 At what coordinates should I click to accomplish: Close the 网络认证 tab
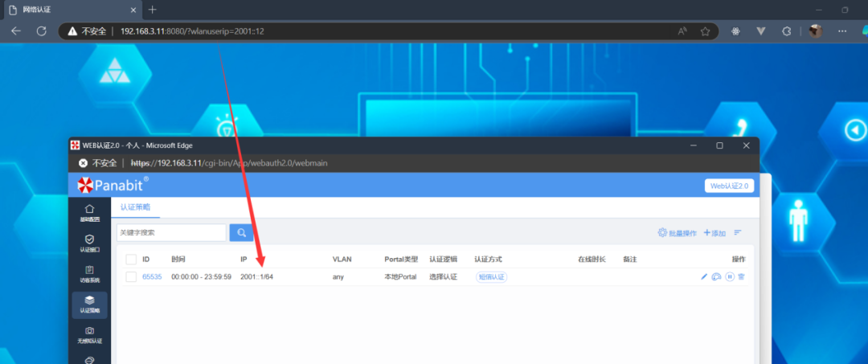[x=133, y=10]
